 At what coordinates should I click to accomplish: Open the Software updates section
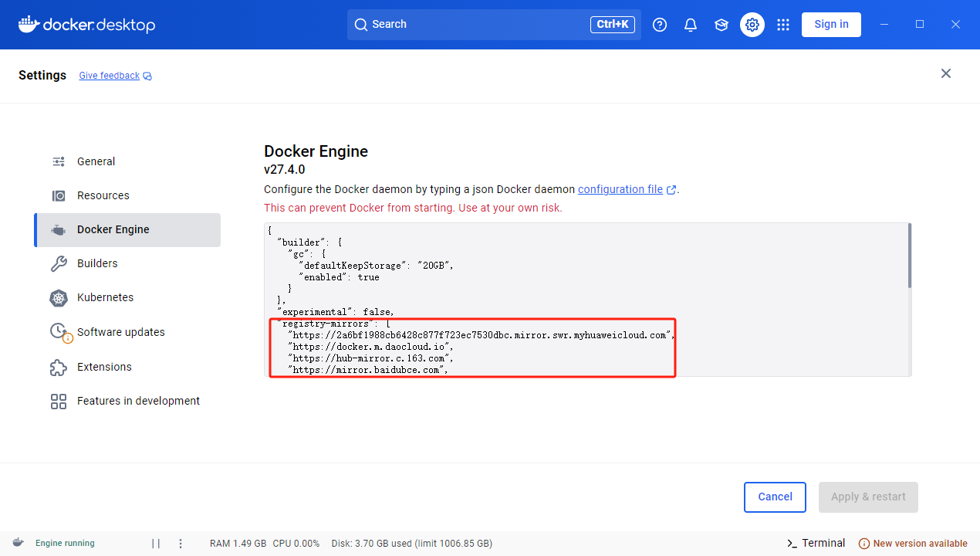pos(127,332)
